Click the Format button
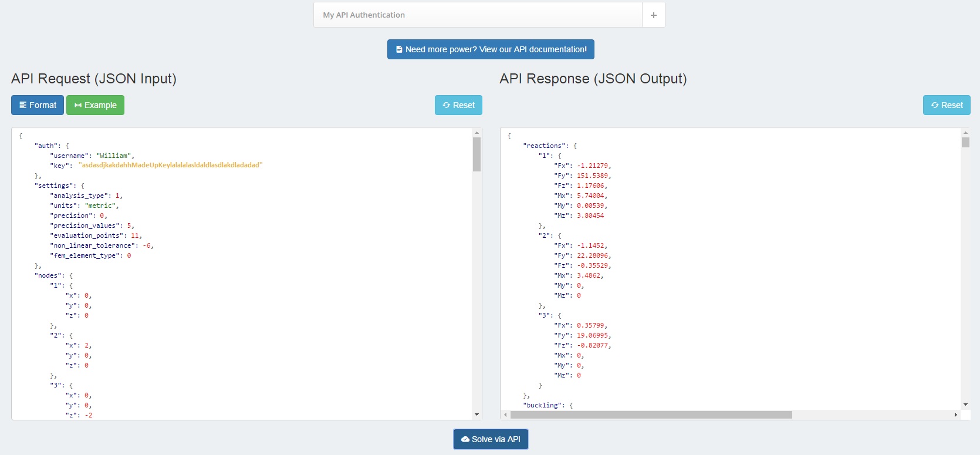The height and width of the screenshot is (455, 980). pyautogui.click(x=38, y=105)
